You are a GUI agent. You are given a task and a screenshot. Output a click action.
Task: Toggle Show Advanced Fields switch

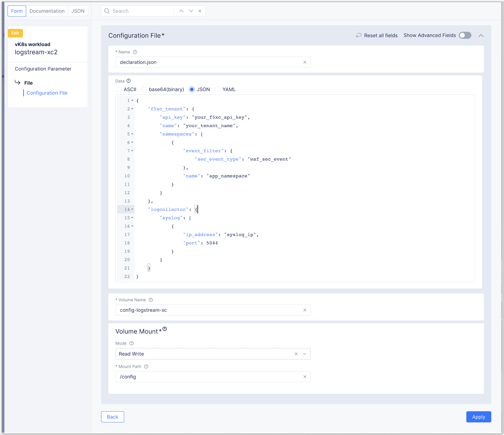tap(465, 35)
